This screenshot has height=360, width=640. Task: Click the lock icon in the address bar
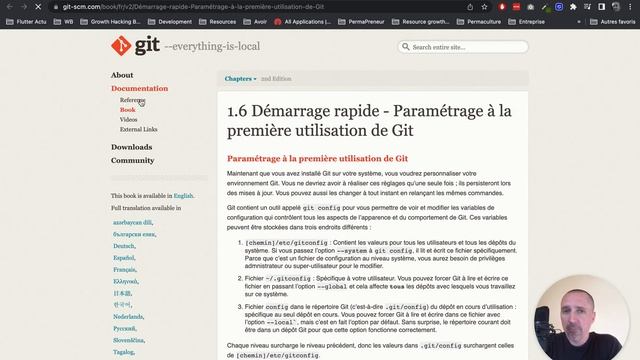56,7
